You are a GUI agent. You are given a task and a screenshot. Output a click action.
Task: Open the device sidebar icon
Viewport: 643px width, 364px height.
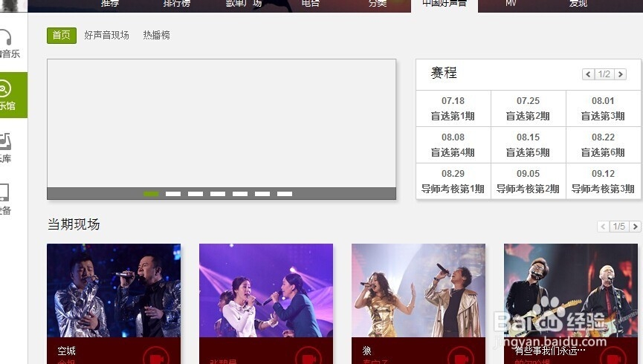point(4,192)
